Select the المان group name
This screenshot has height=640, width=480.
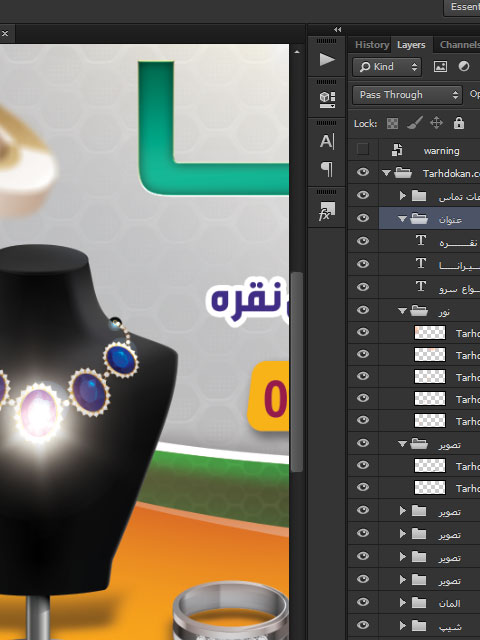point(449,603)
